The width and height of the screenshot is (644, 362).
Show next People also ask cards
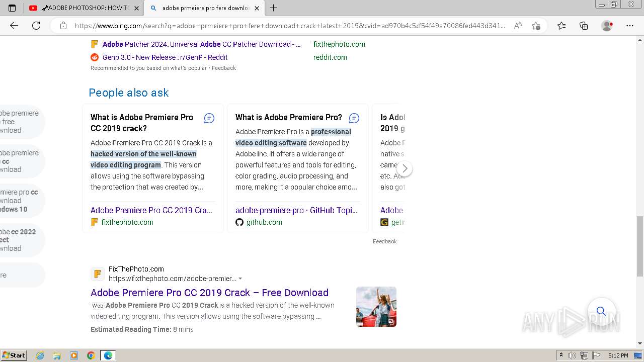point(405,168)
